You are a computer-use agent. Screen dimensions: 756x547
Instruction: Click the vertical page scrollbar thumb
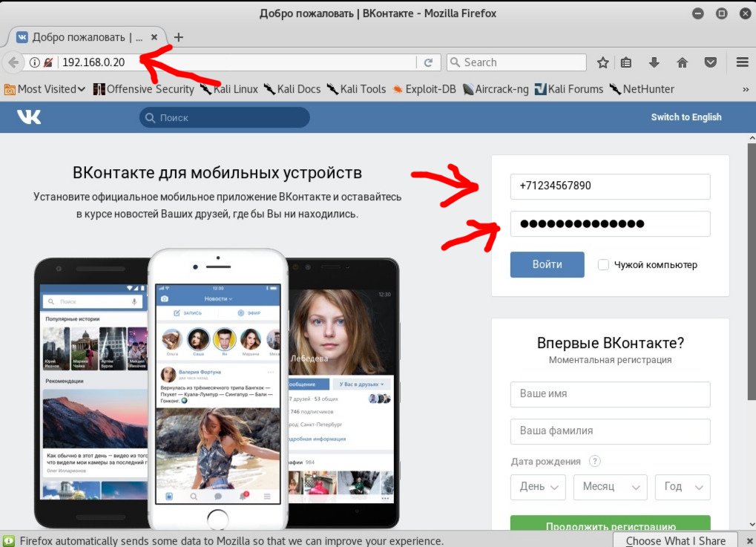pyautogui.click(x=752, y=270)
